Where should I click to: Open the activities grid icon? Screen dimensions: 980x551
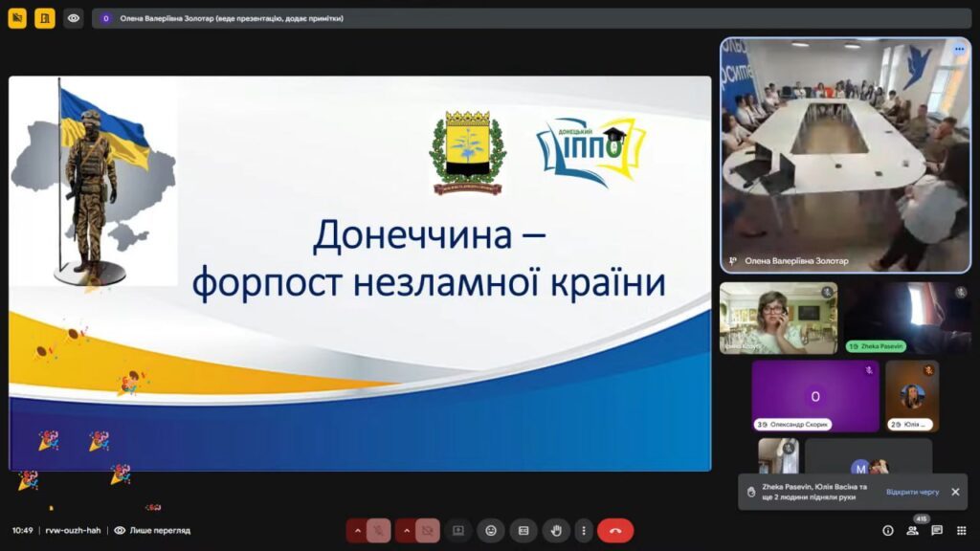[961, 531]
